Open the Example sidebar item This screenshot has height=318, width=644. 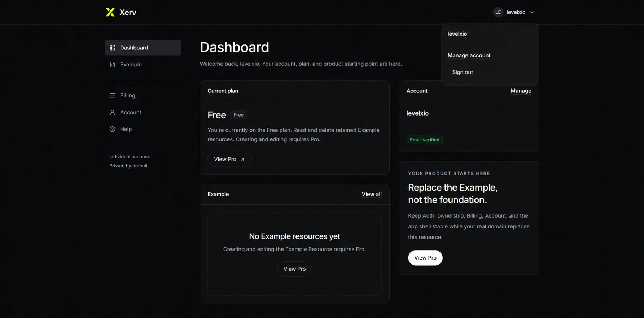click(x=143, y=65)
